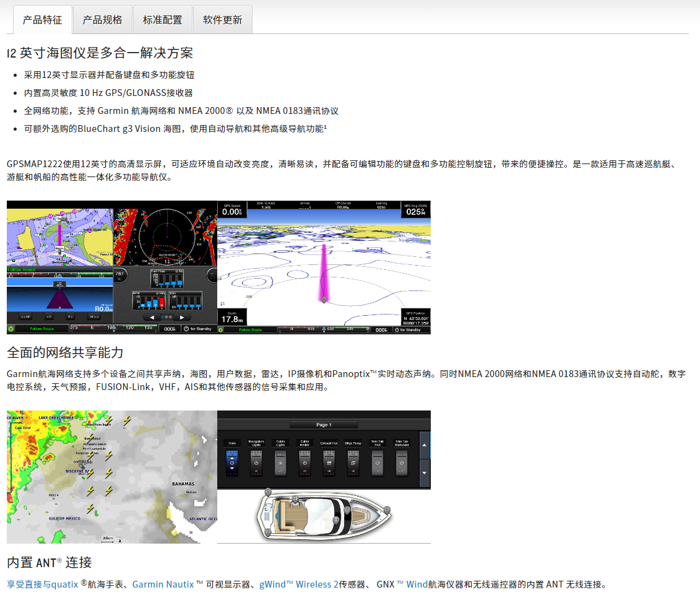Viewport: 700px width, 595px height.
Task: Follow the gWind Wireless 2 link
Action: tap(299, 584)
